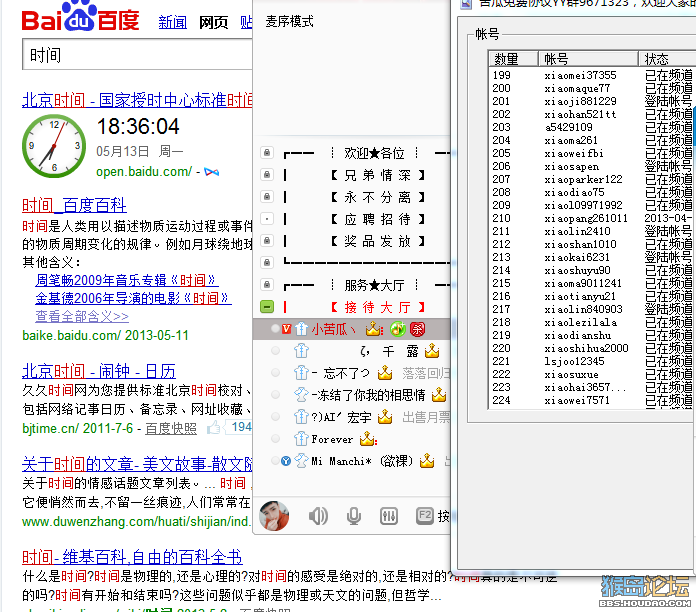Open the audio mixer settings icon
The image size is (696, 612).
[389, 516]
